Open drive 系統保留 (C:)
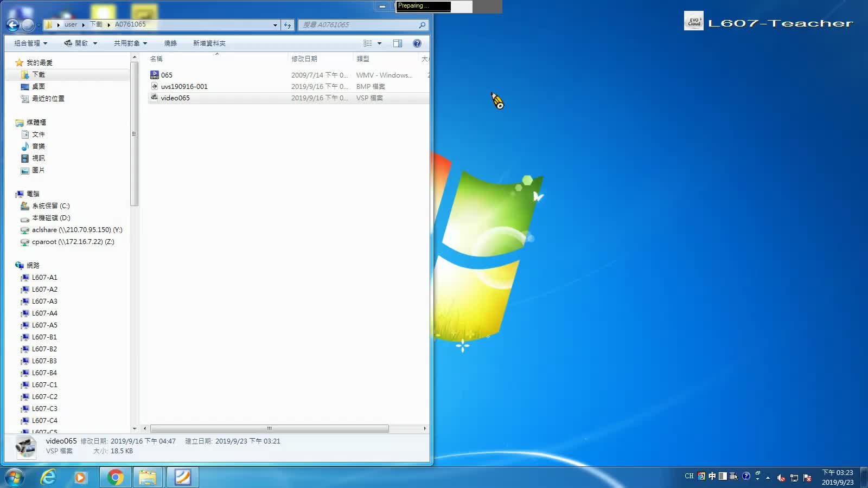 (51, 206)
